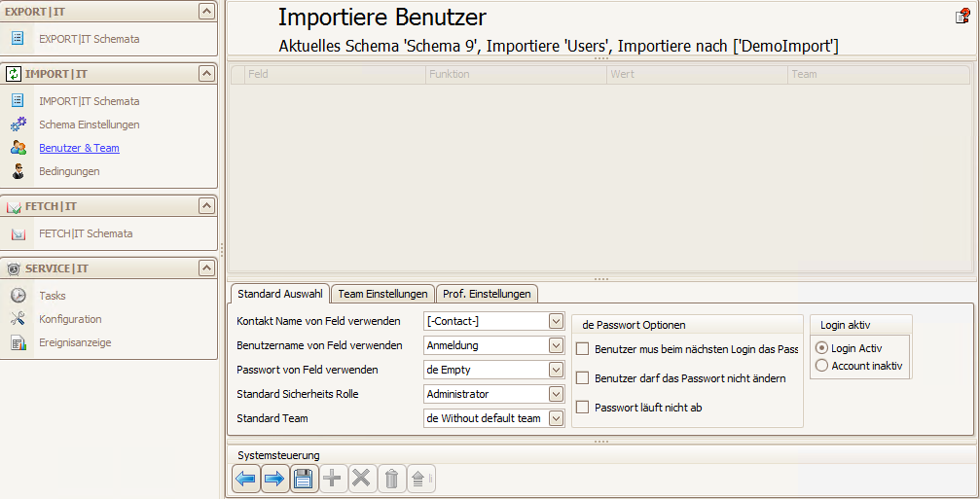Open the Passwort von Feld dropdown
Screen dimensions: 980x499
pyautogui.click(x=556, y=370)
